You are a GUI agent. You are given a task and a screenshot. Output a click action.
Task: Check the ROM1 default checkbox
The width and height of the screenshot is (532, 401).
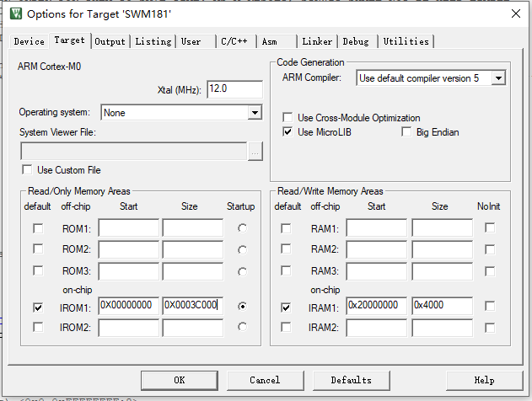tap(38, 228)
